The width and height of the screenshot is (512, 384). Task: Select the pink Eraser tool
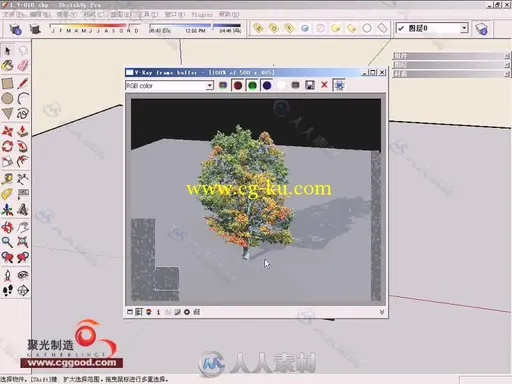23,66
